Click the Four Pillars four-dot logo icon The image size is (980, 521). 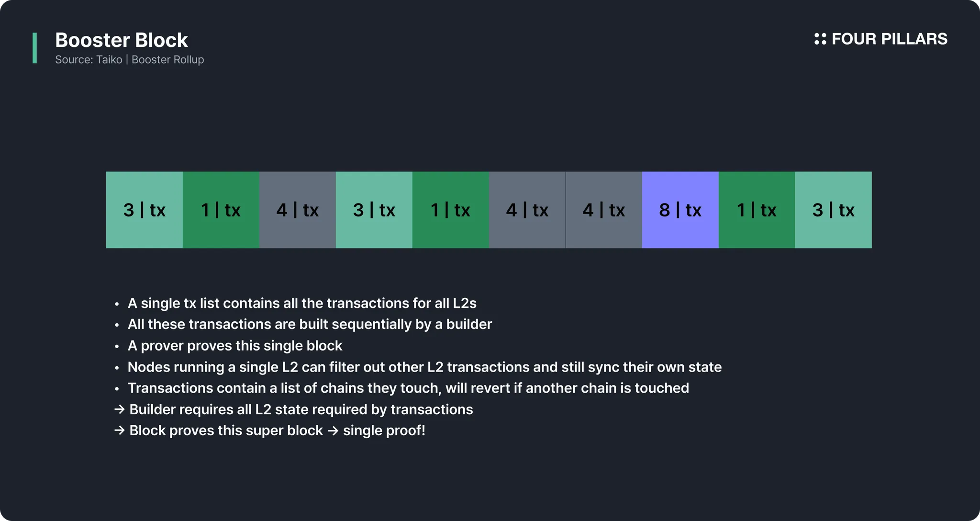(820, 39)
